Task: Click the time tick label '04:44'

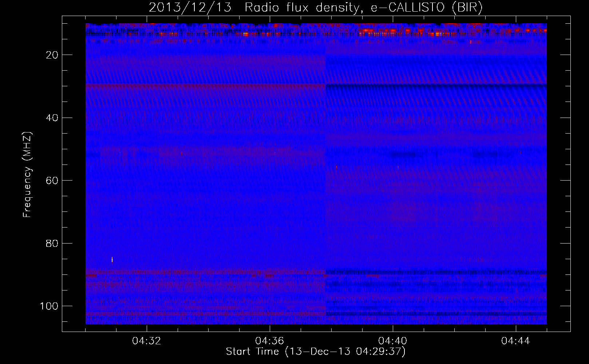Action: (x=516, y=341)
